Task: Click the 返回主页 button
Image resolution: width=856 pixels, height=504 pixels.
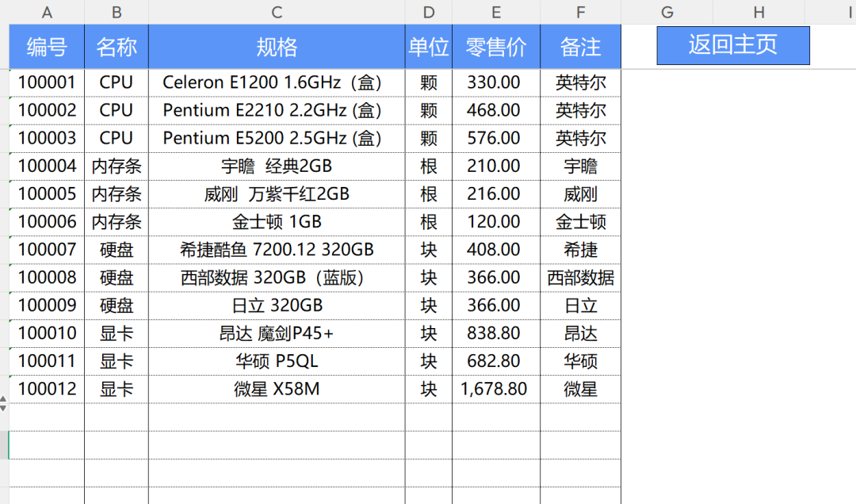Action: point(732,45)
